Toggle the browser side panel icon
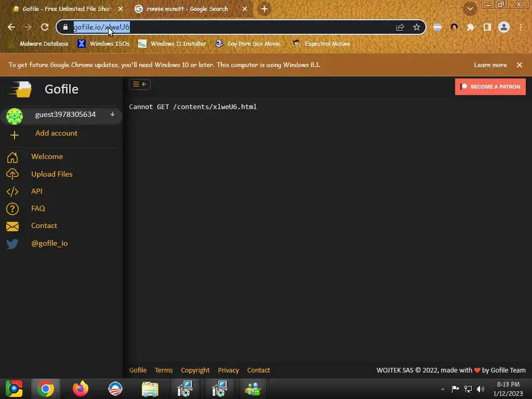 [x=487, y=27]
